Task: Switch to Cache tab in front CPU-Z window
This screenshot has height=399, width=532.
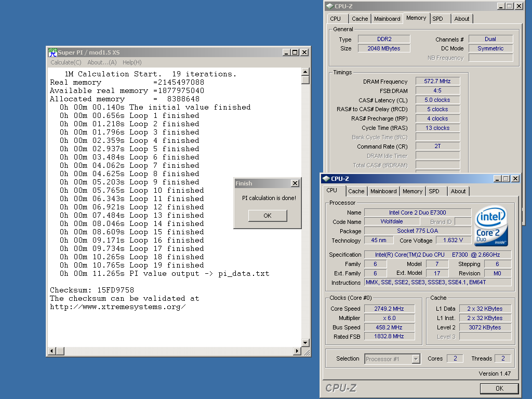Action: 356,191
